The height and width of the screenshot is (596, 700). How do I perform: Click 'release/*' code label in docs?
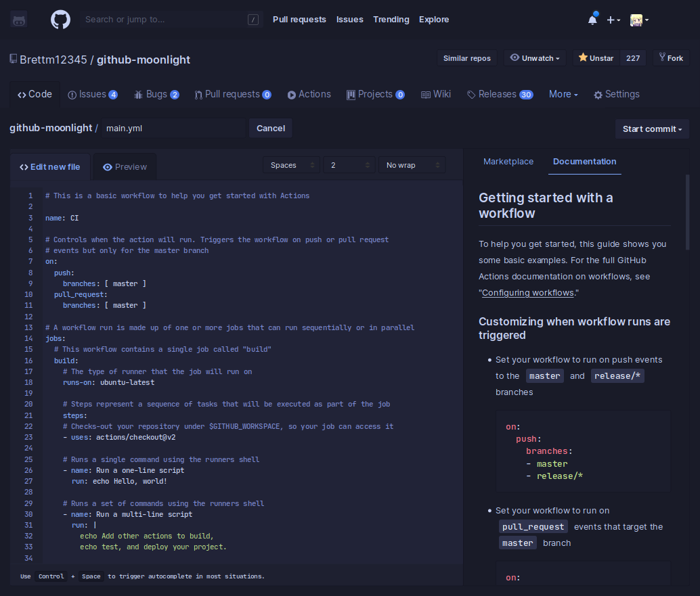[617, 375]
